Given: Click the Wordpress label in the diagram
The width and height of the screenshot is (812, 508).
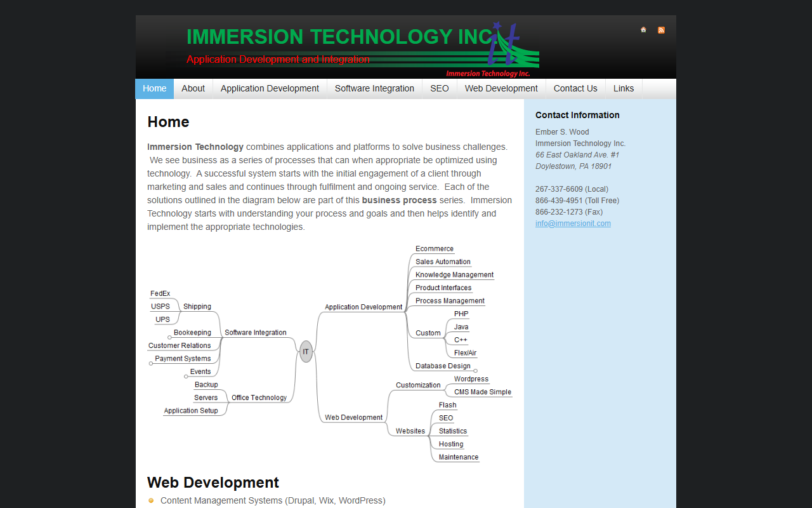Looking at the screenshot, I should (471, 378).
